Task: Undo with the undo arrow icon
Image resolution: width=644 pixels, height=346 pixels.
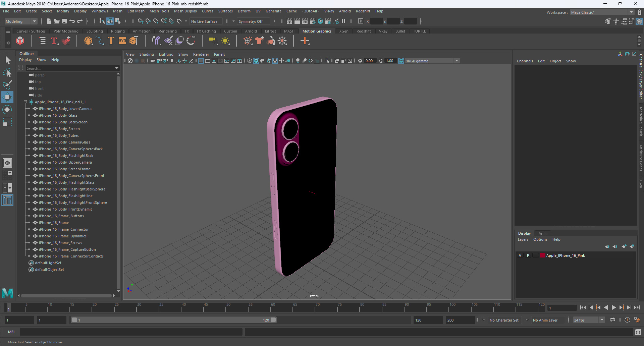Action: [72, 21]
